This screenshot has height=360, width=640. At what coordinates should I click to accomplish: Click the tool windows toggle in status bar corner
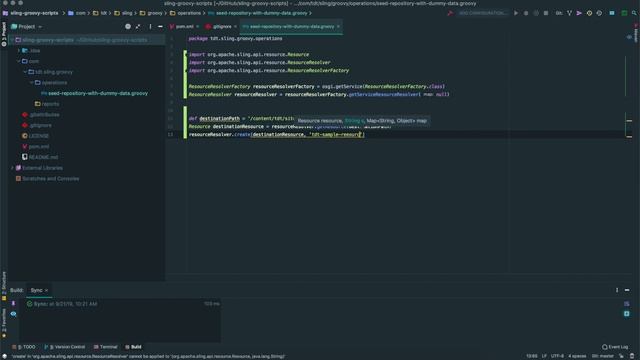4,356
